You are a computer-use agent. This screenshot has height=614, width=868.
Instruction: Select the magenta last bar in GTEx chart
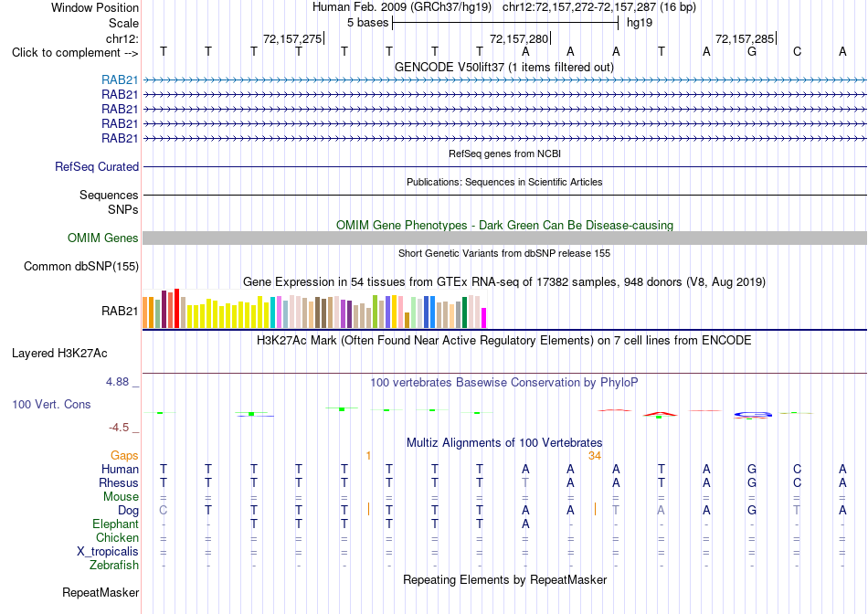click(484, 318)
